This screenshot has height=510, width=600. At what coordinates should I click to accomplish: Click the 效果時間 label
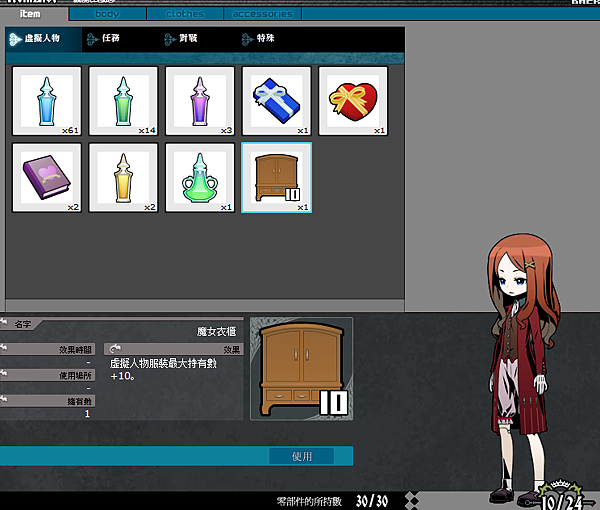coord(75,350)
